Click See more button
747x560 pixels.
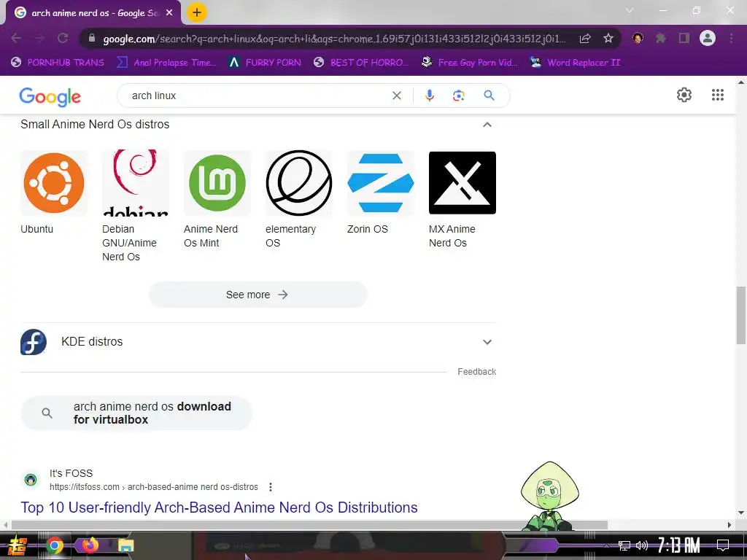(x=258, y=295)
